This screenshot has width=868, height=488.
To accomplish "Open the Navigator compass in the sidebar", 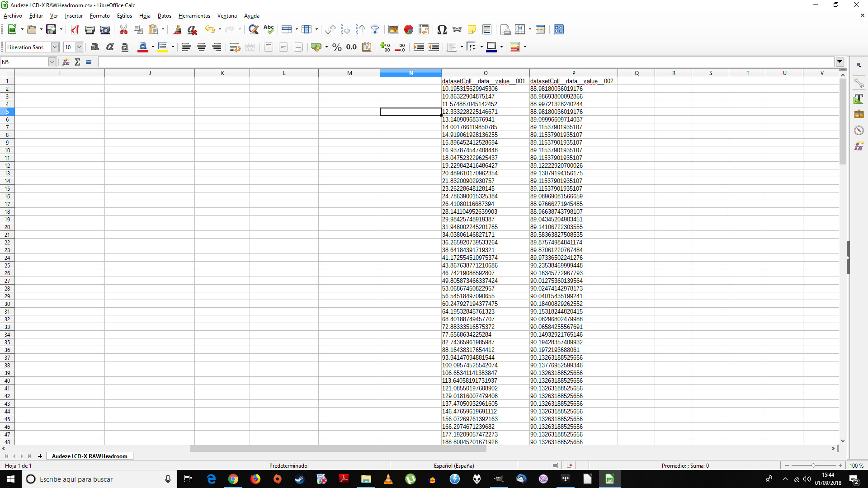I will coord(859,131).
